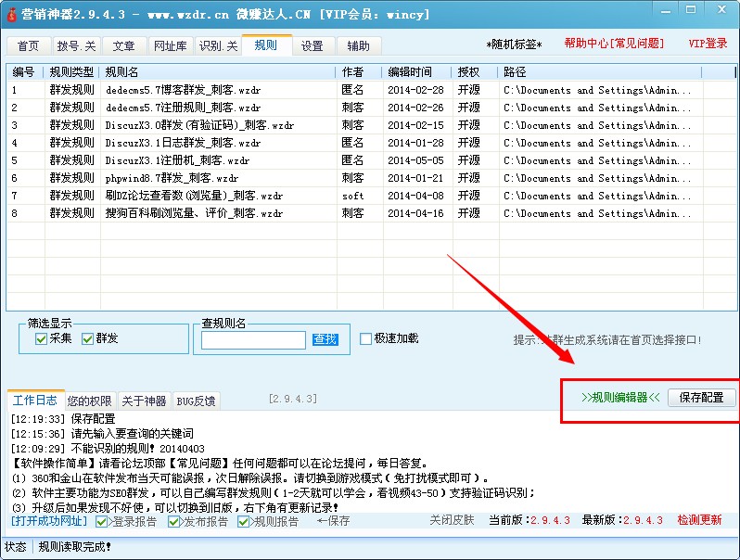Viewport: 740px width, 560px height.
Task: Click log entry 不能识别的规则! 20140403
Action: coord(138,449)
